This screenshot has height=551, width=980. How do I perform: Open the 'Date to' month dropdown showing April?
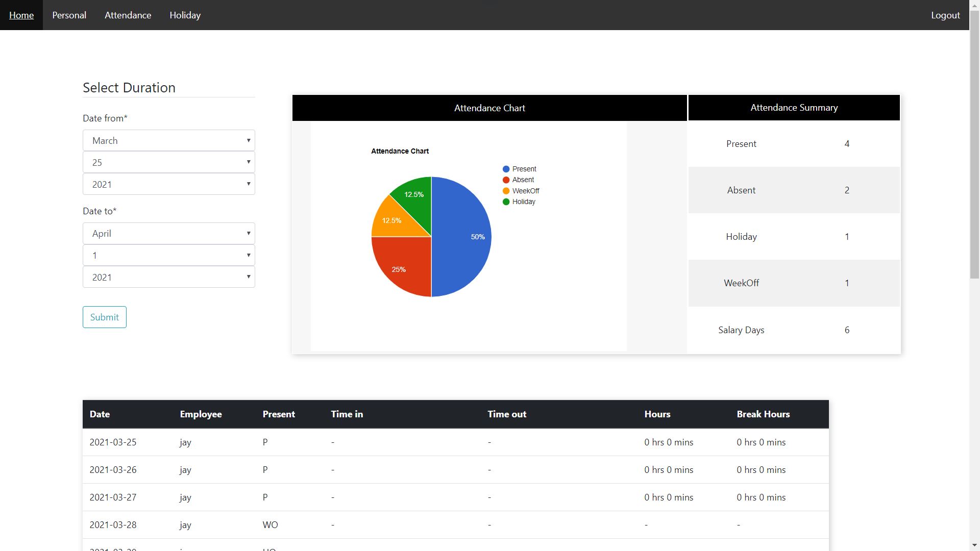[168, 233]
